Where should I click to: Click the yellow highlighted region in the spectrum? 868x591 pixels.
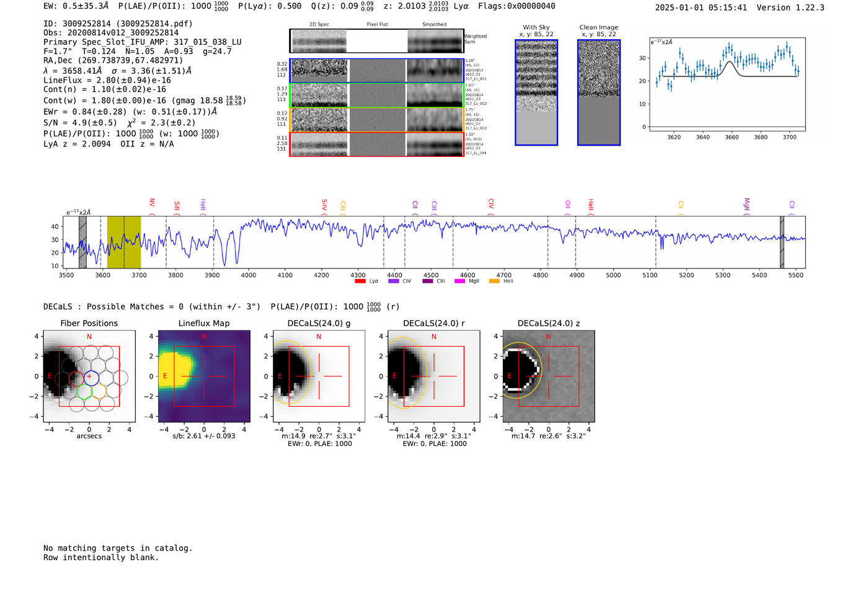pyautogui.click(x=124, y=242)
